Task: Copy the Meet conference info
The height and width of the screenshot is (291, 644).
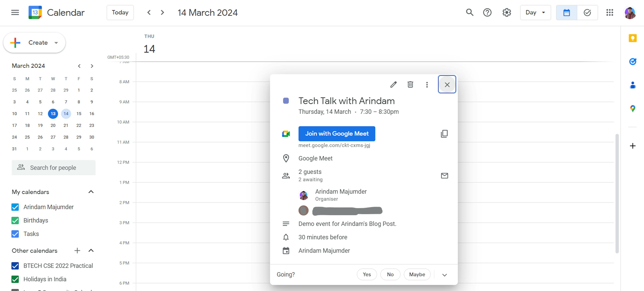Action: point(444,134)
